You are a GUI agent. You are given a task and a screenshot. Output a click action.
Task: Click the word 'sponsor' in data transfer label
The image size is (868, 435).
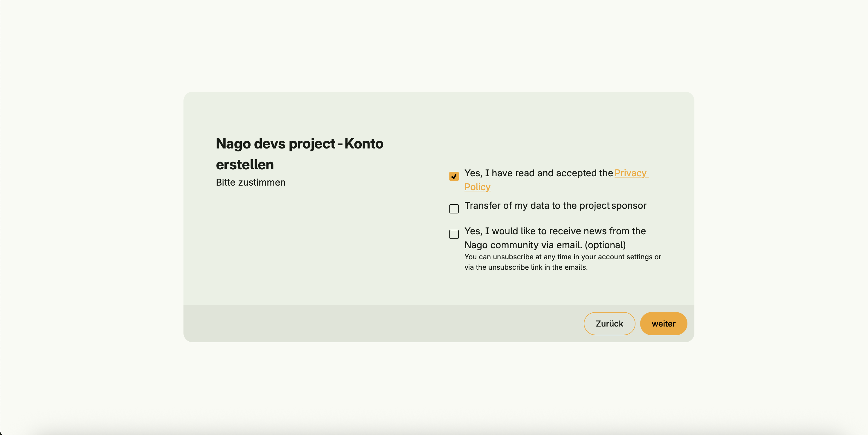[x=629, y=206]
